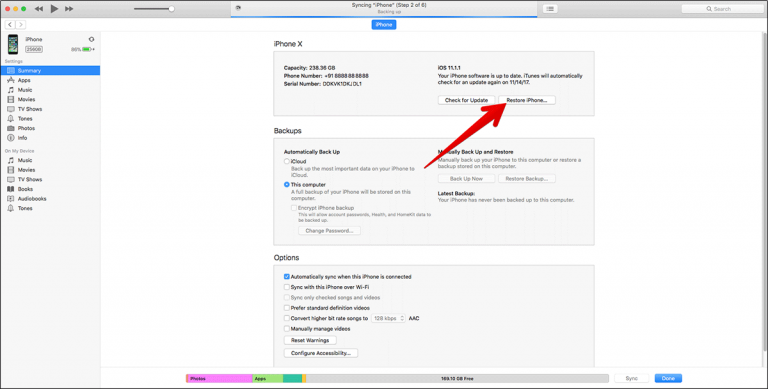Click the 169.10 GB Free storage segment
Image resolution: width=768 pixels, height=389 pixels.
(x=457, y=379)
